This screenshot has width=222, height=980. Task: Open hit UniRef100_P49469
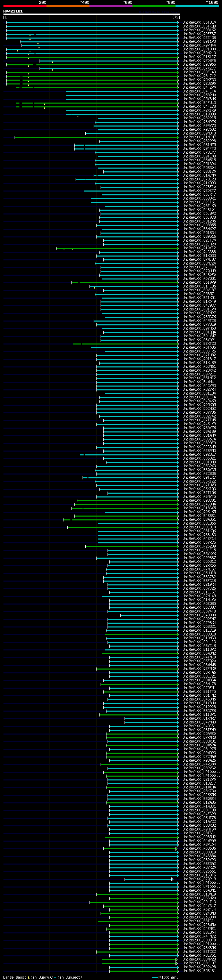click(199, 401)
